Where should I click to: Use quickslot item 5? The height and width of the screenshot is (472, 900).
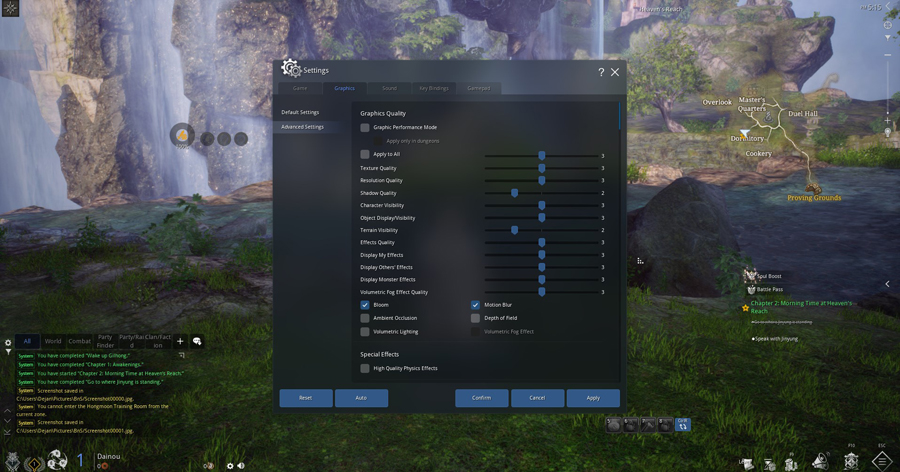(x=614, y=425)
